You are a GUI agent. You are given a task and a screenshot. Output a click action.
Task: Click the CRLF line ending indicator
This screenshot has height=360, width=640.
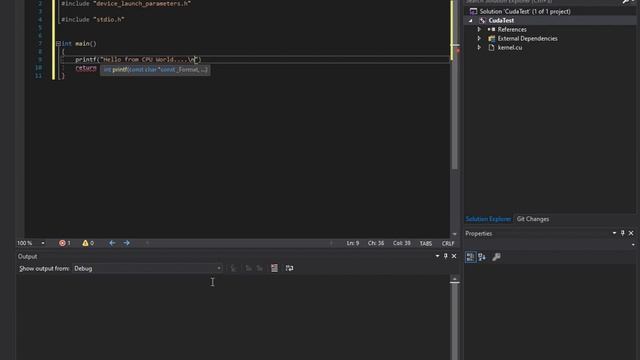tap(448, 243)
